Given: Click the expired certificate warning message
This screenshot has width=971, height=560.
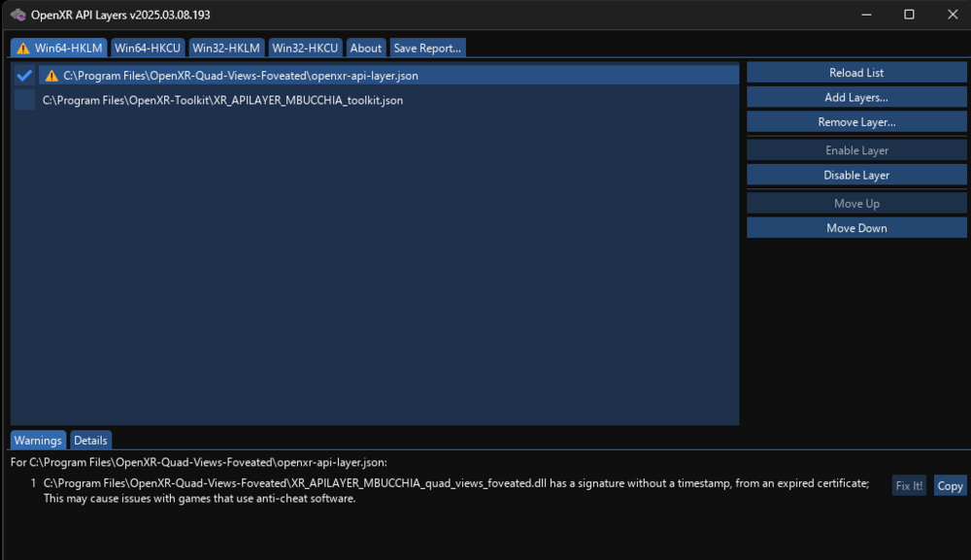Looking at the screenshot, I should click(456, 491).
